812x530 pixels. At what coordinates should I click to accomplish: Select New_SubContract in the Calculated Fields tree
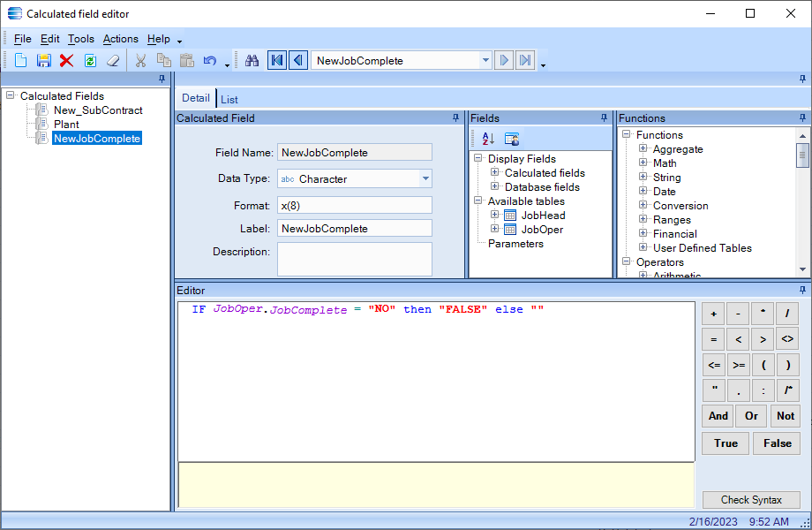98,110
